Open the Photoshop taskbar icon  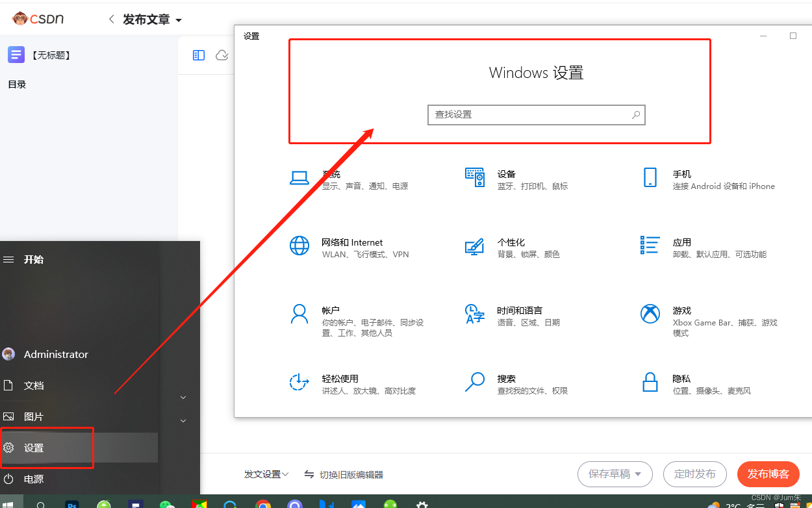click(x=72, y=503)
